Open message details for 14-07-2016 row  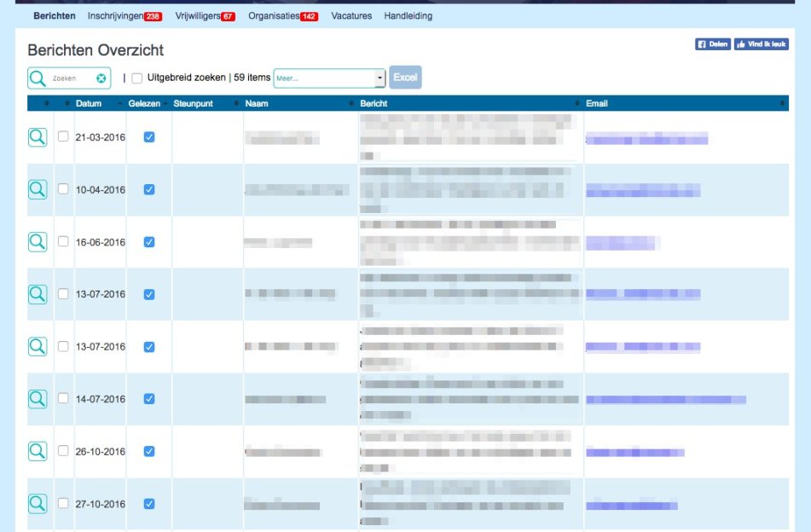[x=38, y=399]
